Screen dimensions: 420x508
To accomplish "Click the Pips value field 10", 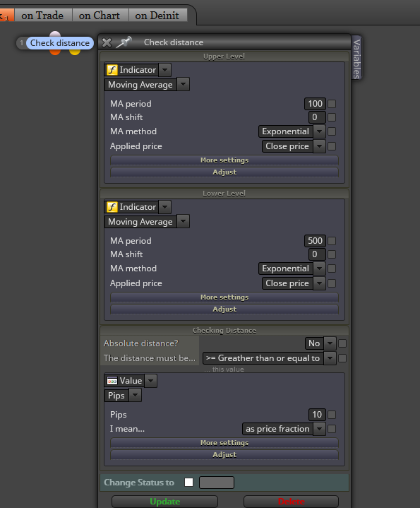I will tap(317, 414).
